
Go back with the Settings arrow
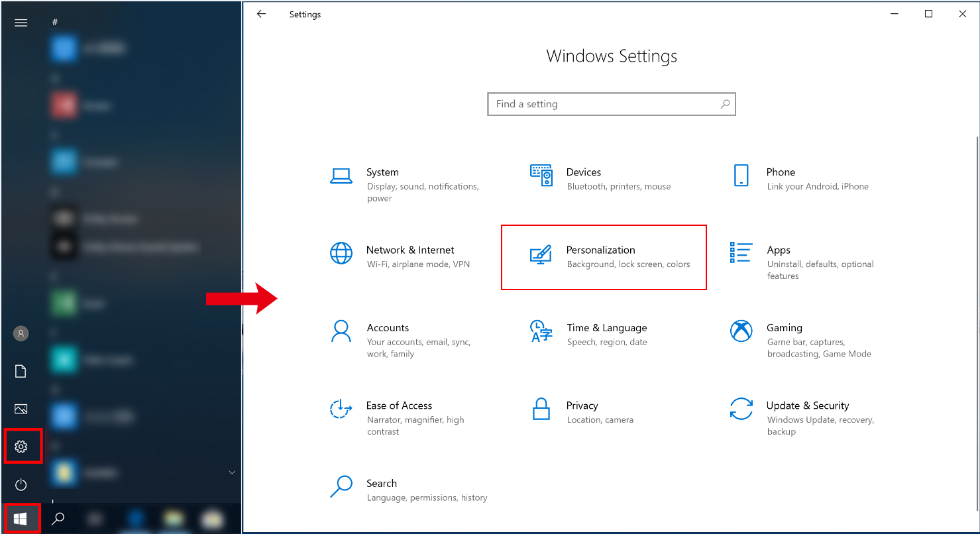[x=261, y=14]
